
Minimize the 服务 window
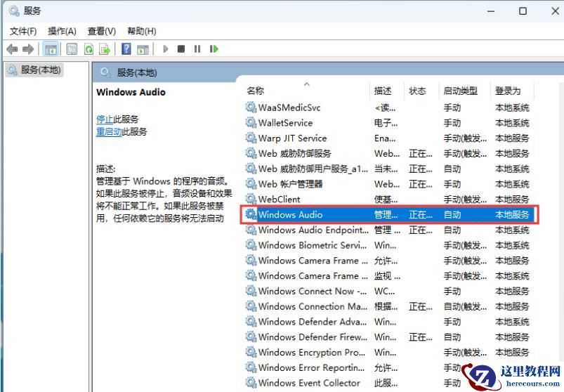(491, 11)
